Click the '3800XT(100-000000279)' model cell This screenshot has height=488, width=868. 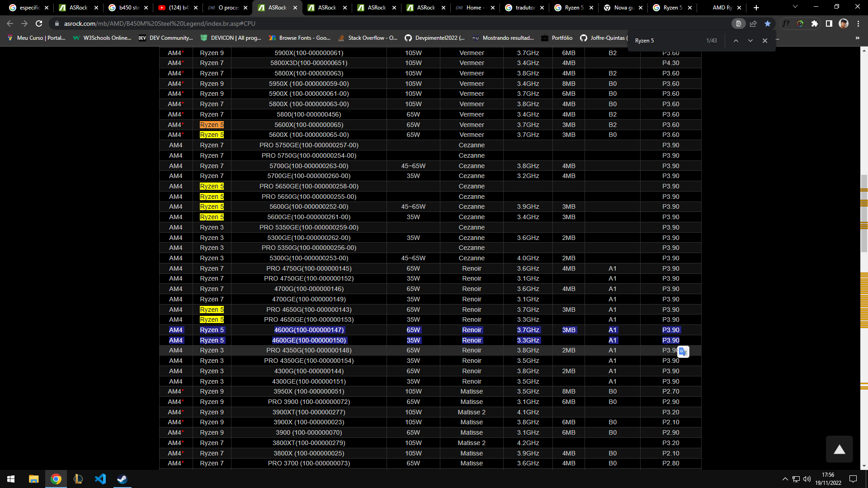(x=309, y=443)
